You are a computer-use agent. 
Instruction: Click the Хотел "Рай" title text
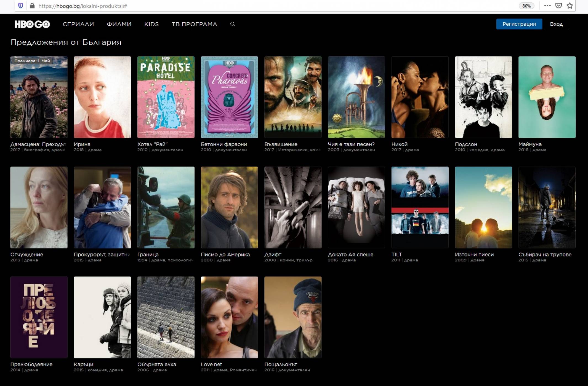(x=152, y=144)
